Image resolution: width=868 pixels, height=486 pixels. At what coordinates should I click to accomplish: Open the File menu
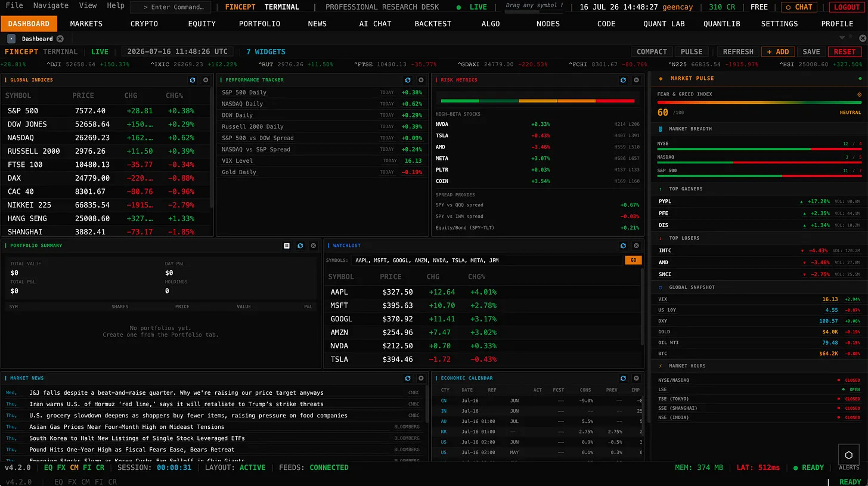tap(14, 6)
